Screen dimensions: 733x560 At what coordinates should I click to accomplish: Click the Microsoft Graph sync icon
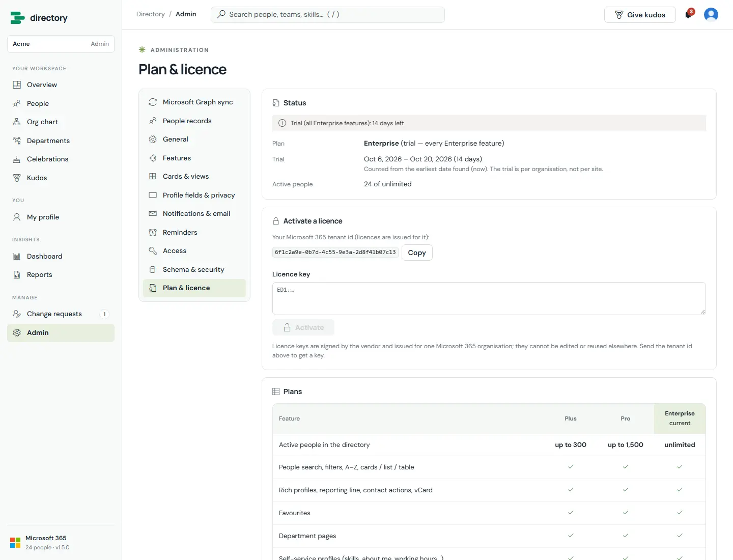(x=153, y=102)
